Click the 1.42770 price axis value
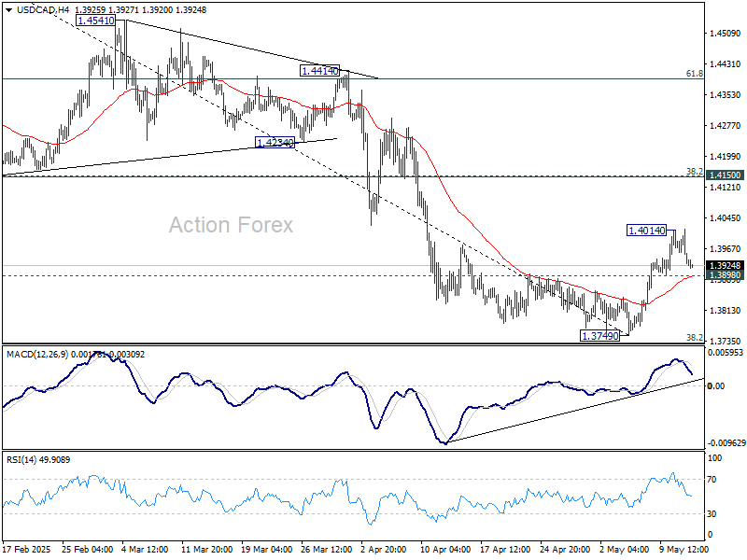This screenshot has height=560, width=747. tap(726, 126)
